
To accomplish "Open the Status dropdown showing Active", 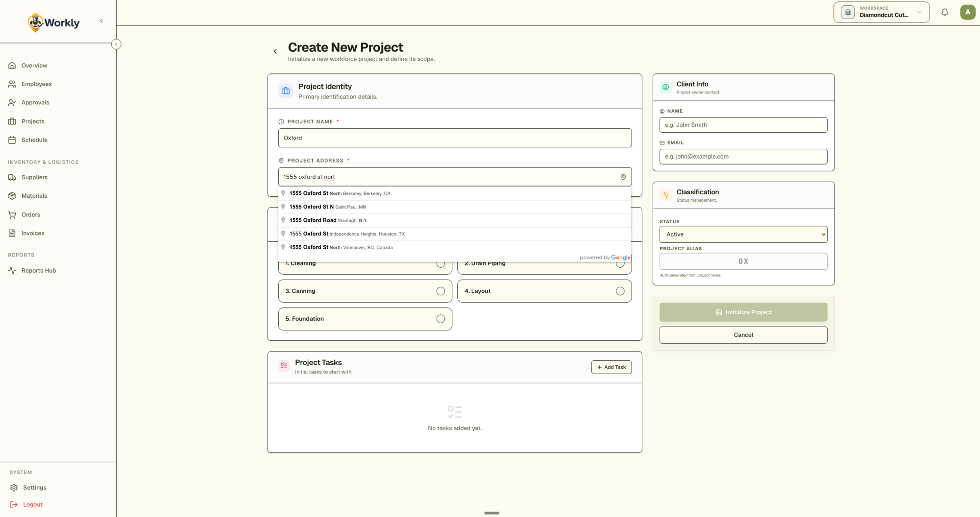I will pyautogui.click(x=743, y=234).
